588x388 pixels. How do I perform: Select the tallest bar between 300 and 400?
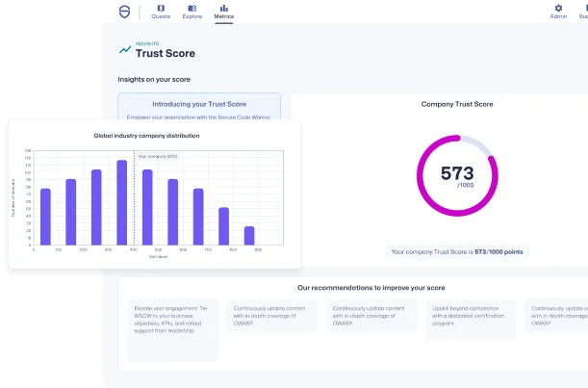122,202
